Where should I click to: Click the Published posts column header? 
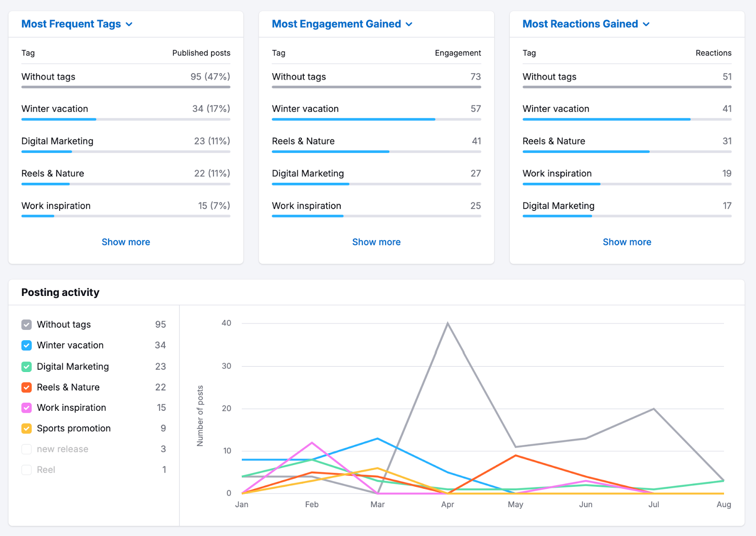[201, 53]
